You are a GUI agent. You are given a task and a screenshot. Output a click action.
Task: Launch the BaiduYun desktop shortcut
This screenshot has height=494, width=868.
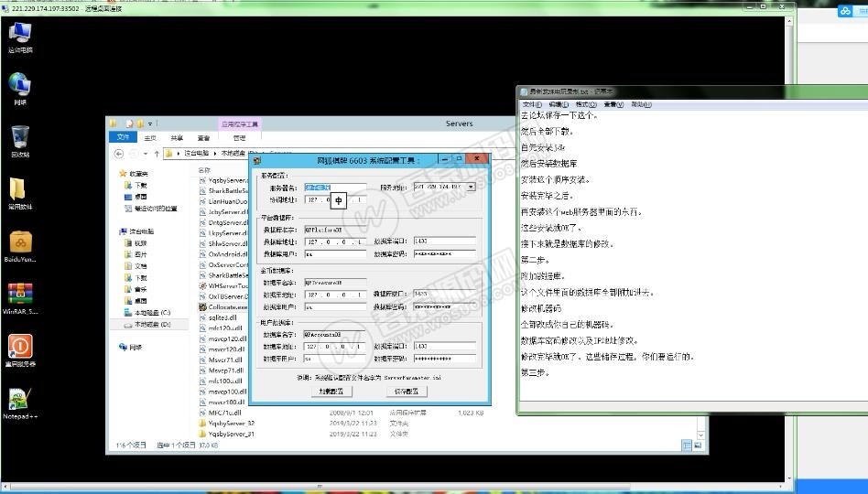(20, 245)
